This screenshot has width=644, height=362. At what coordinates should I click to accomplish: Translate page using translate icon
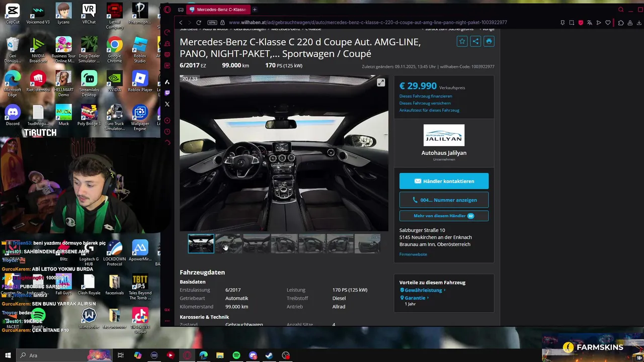pos(590,23)
